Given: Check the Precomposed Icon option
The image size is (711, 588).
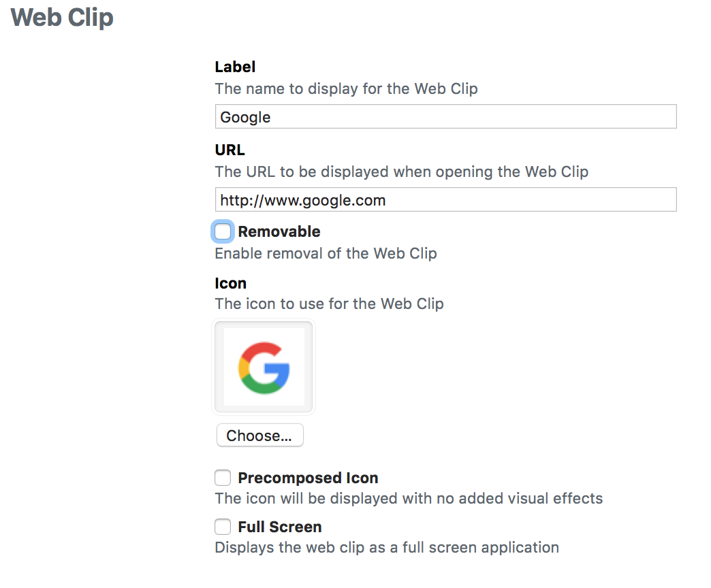Looking at the screenshot, I should 223,478.
